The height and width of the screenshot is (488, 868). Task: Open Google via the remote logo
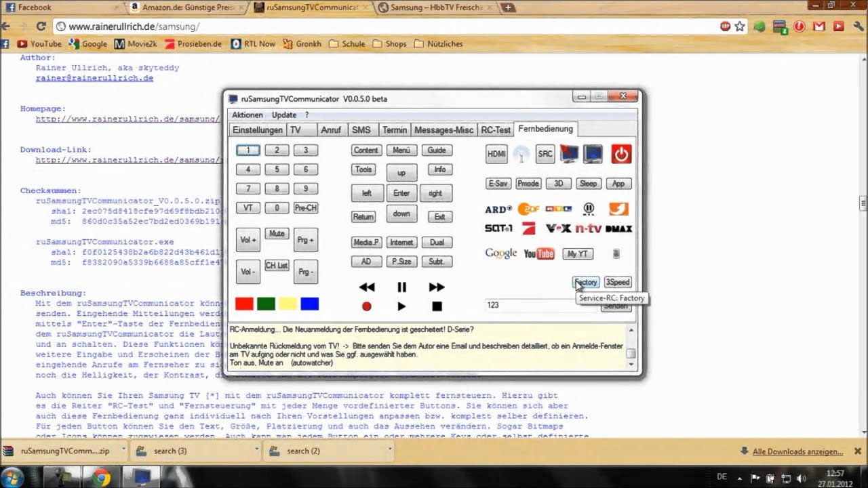click(x=501, y=253)
